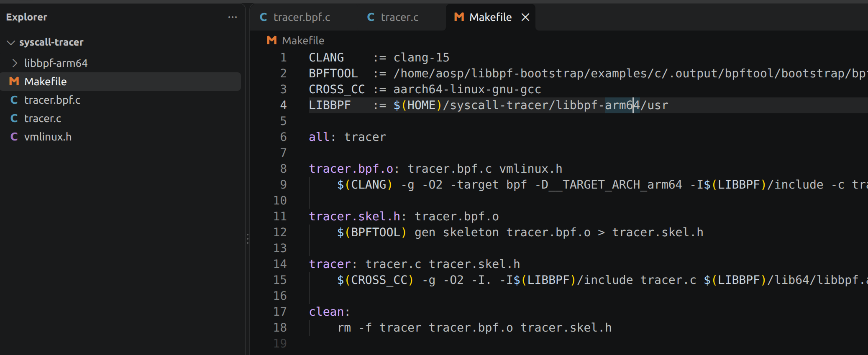Click the CLANG variable on line 1
This screenshot has width=868, height=355.
(x=326, y=58)
